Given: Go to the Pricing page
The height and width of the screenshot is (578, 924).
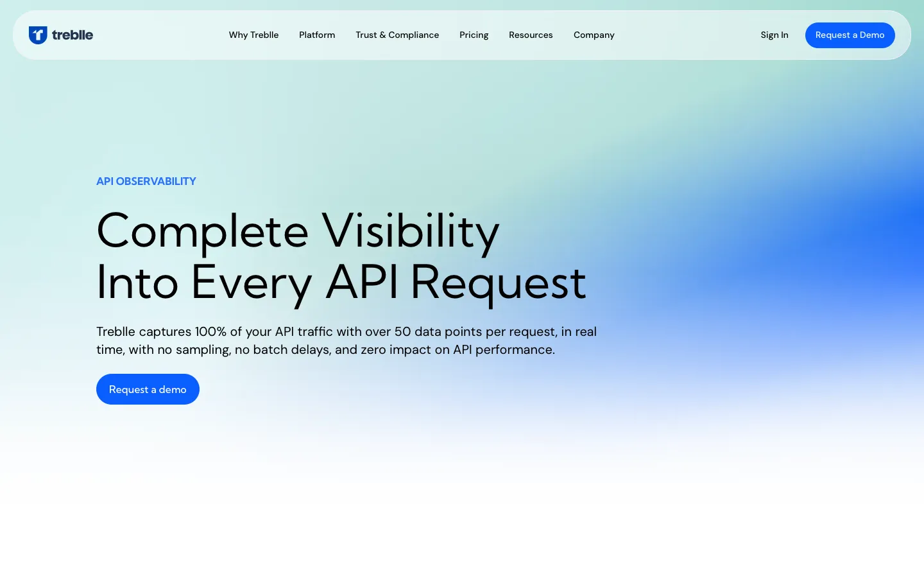Looking at the screenshot, I should pyautogui.click(x=474, y=35).
